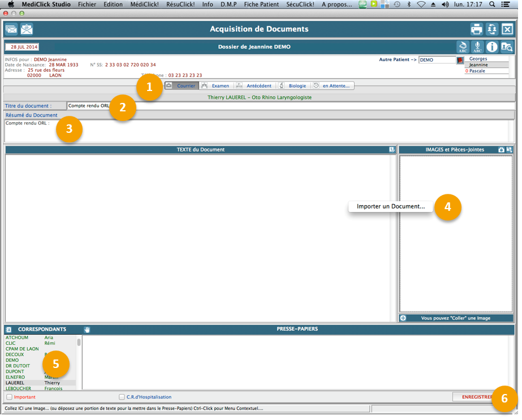
Task: Click the open envelope icon in header
Action: coord(27,29)
